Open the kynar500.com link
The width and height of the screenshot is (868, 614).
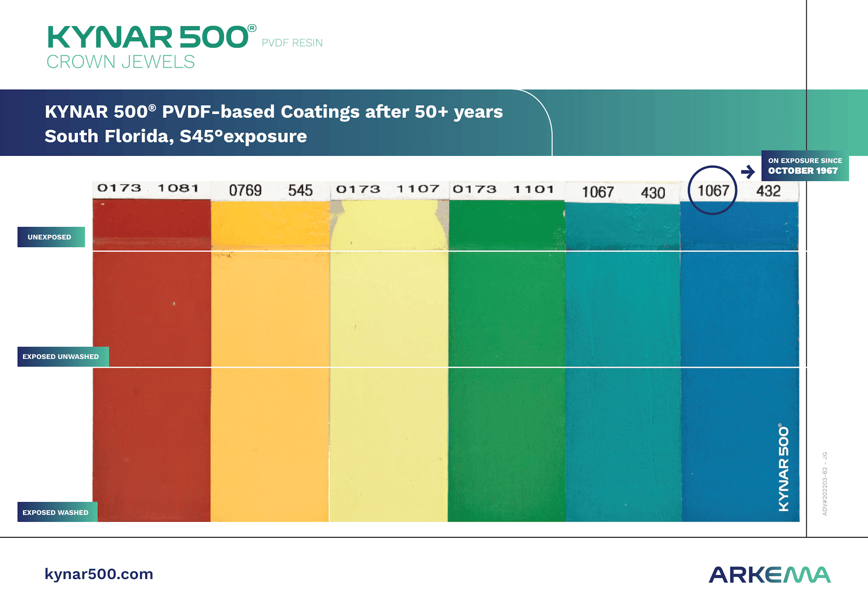click(x=99, y=574)
